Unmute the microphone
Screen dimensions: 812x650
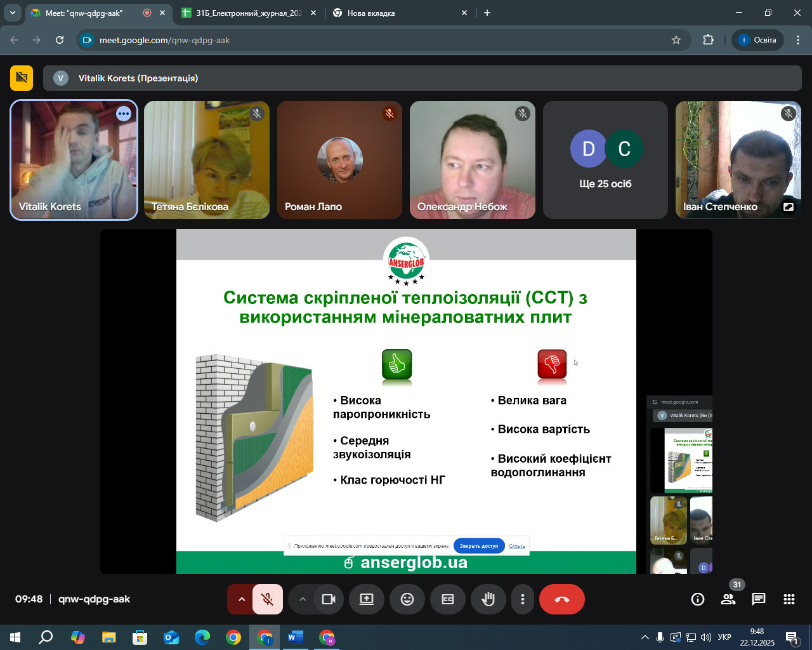(x=268, y=599)
